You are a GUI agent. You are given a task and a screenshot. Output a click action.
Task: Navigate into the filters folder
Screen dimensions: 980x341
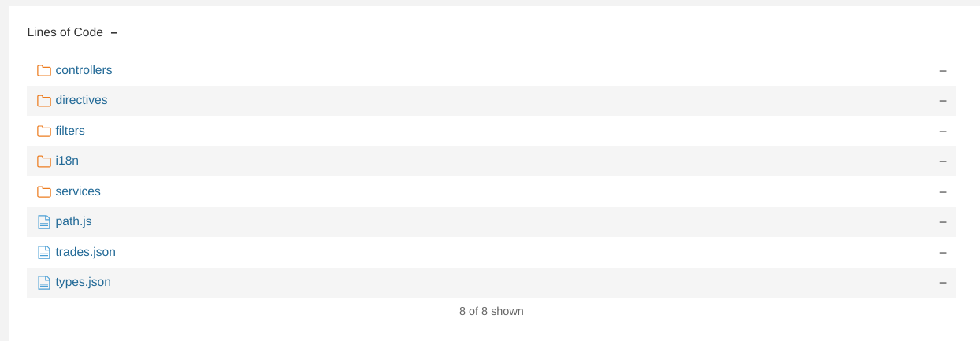(x=70, y=131)
